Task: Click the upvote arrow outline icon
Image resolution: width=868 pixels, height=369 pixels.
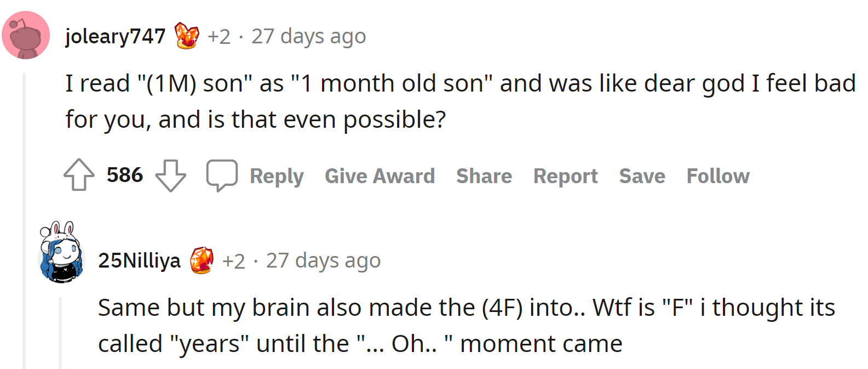Action: click(78, 175)
